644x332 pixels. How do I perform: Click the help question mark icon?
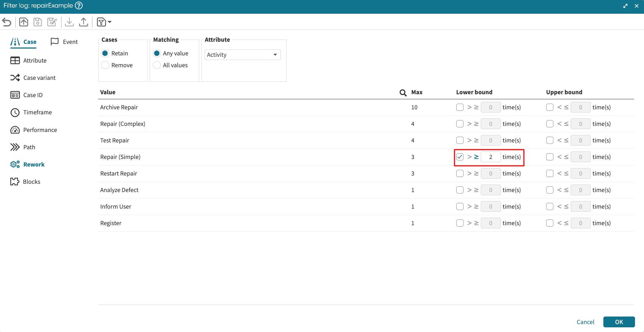coord(79,5)
